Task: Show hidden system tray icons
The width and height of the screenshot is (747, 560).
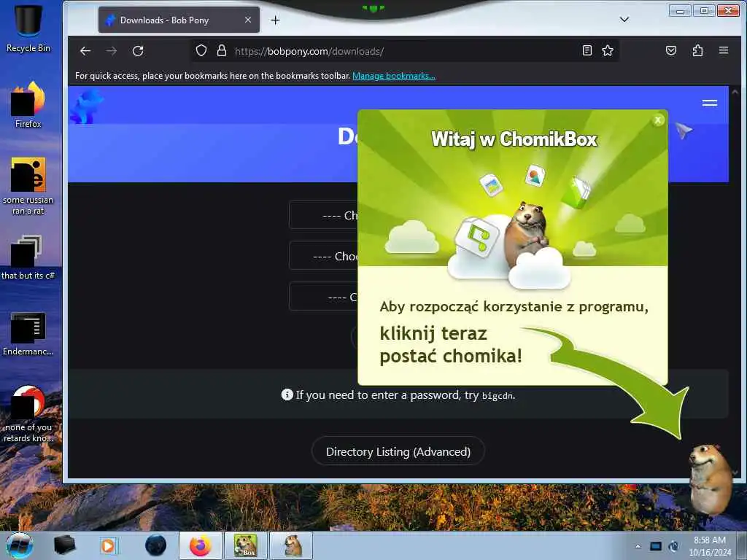Action: 638,546
